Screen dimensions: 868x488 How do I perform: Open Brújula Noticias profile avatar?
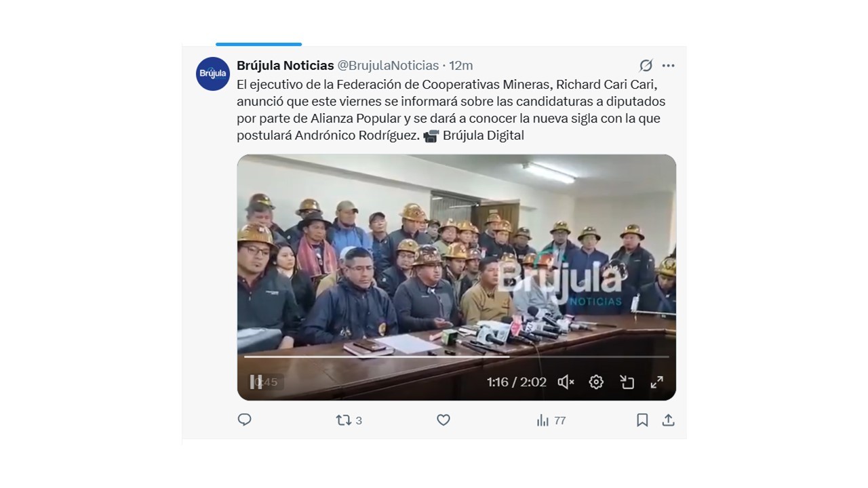(213, 74)
